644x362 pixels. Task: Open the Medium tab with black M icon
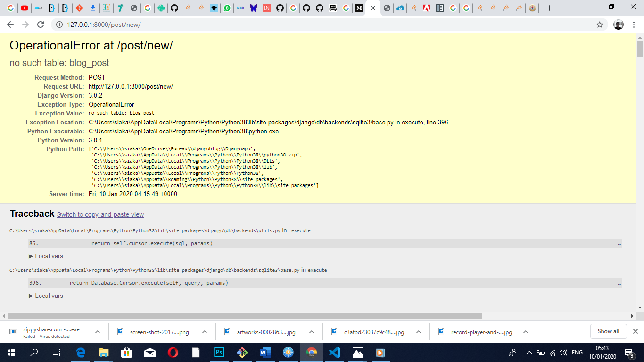pyautogui.click(x=359, y=8)
